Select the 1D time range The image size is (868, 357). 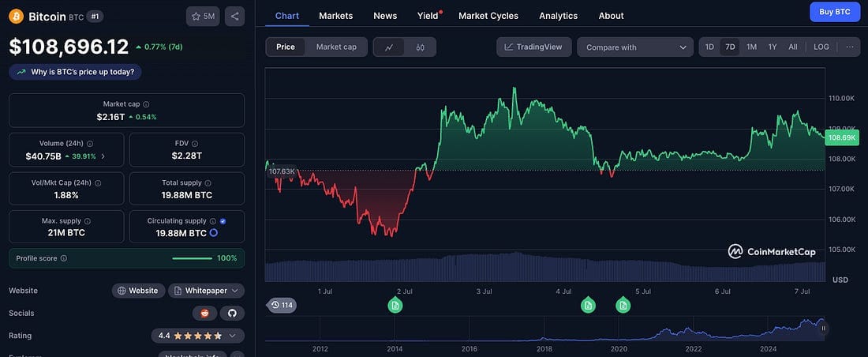pyautogui.click(x=709, y=47)
